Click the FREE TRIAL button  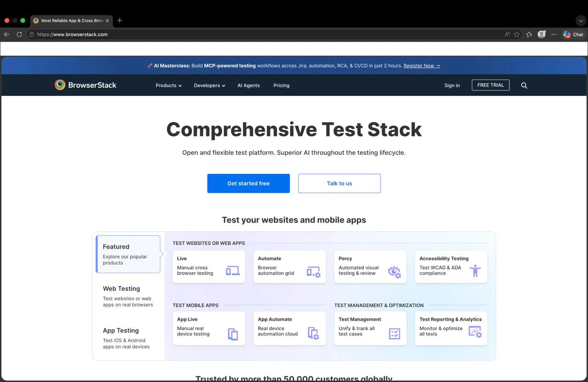pos(491,85)
